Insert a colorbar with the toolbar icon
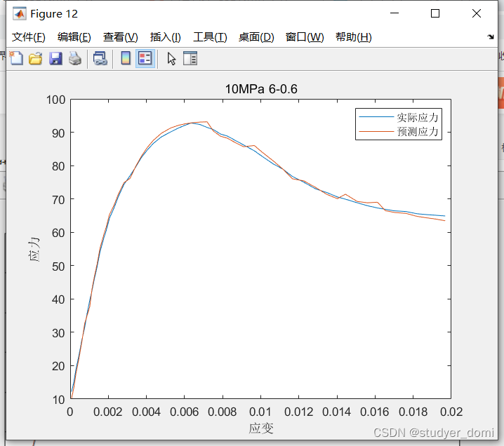The width and height of the screenshot is (504, 446). coord(126,59)
